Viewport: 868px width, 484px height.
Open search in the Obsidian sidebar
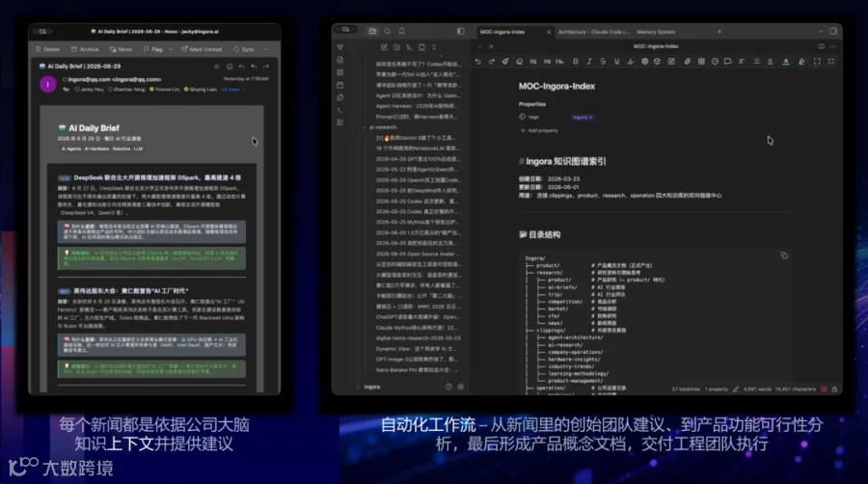pos(387,32)
